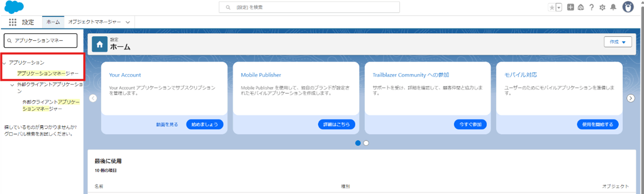Select the first carousel page dot
The width and height of the screenshot is (644, 194).
click(358, 143)
